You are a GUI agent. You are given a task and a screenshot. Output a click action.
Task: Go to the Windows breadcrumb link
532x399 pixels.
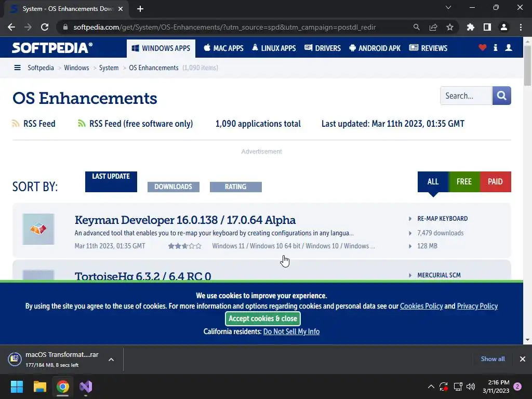pyautogui.click(x=76, y=68)
